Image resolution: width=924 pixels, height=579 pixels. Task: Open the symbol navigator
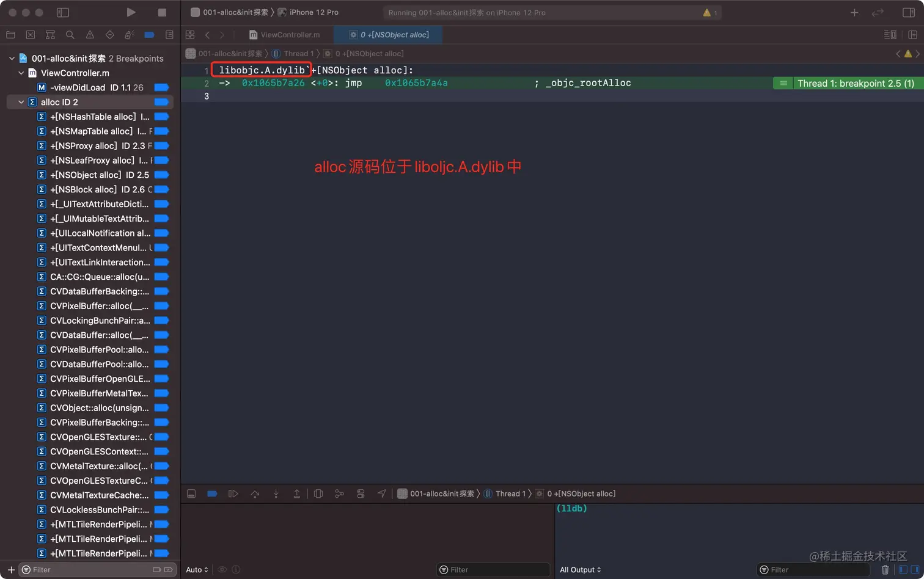click(x=50, y=35)
